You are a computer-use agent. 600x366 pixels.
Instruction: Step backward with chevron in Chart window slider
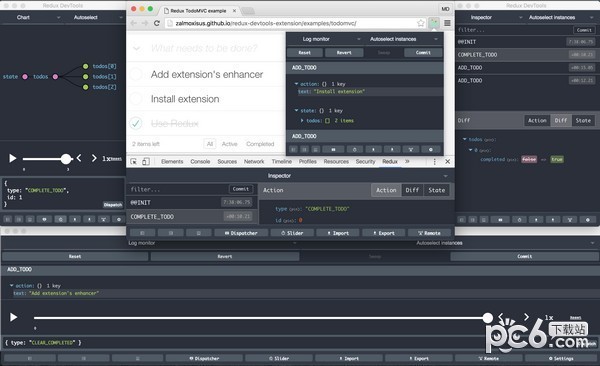79,158
